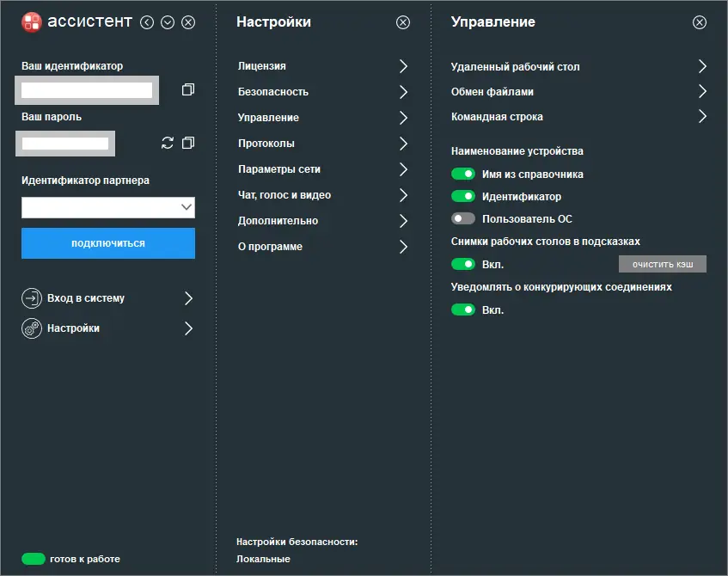Click the refresh password icon

168,143
